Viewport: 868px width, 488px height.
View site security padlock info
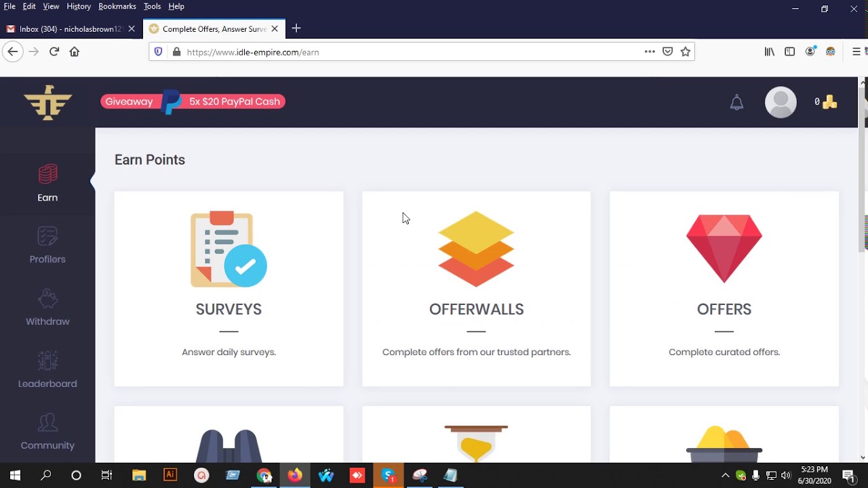tap(176, 52)
